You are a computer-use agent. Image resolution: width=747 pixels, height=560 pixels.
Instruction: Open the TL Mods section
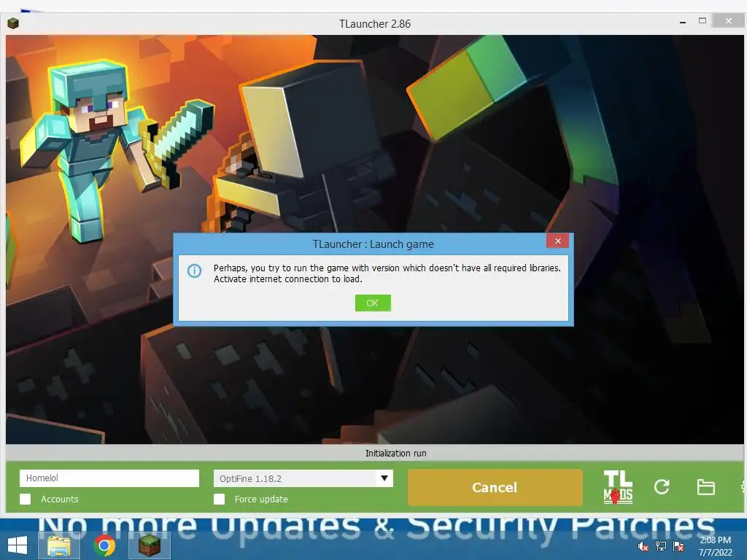coord(618,487)
